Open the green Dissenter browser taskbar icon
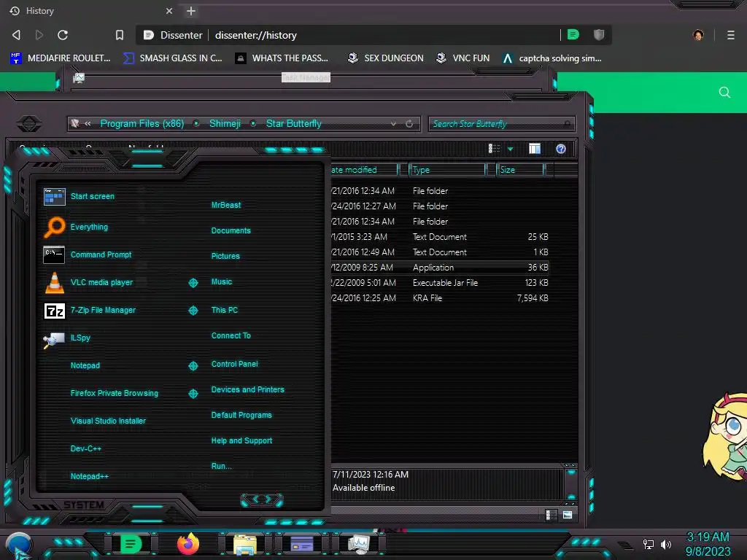This screenshot has width=747, height=560. 131,544
